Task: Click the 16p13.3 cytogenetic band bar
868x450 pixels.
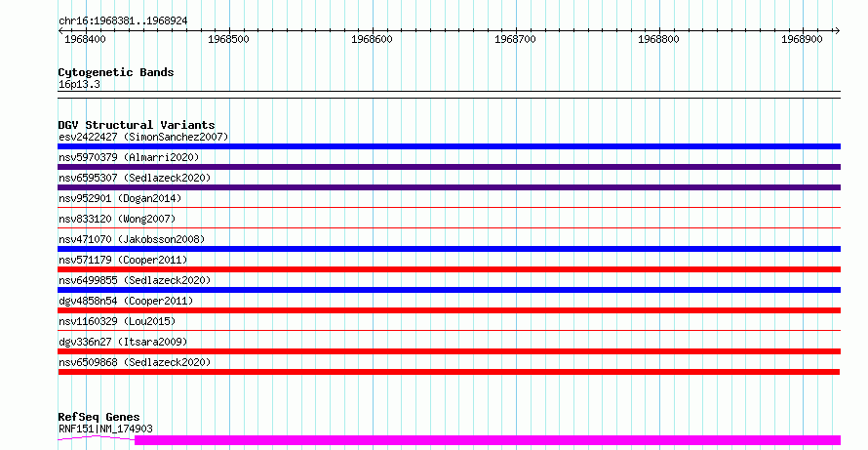Action: coord(449,95)
